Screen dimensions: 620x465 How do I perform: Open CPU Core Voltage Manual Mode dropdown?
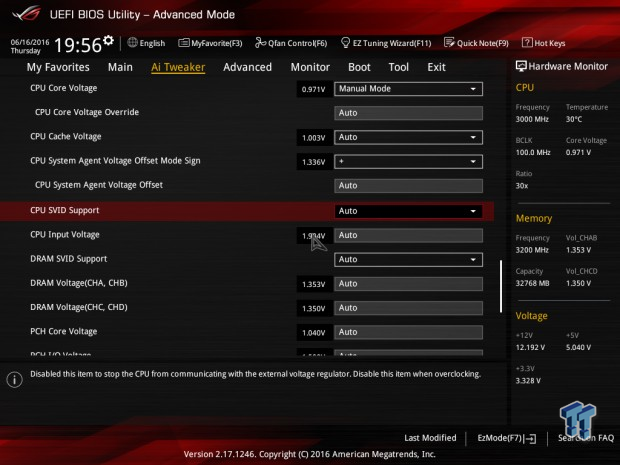pos(408,89)
